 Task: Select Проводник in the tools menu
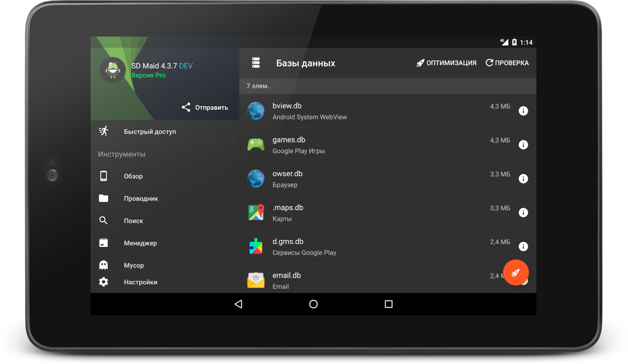tap(165, 198)
